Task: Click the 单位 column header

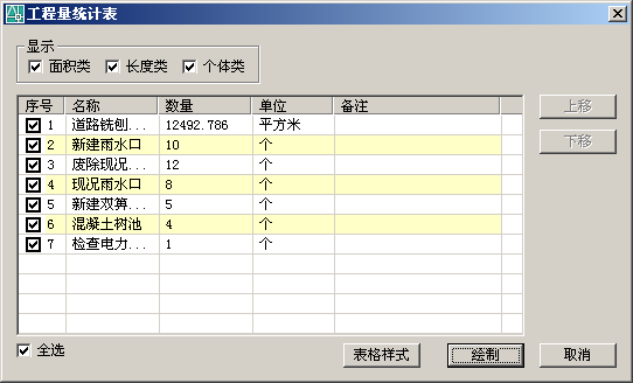Action: 292,106
